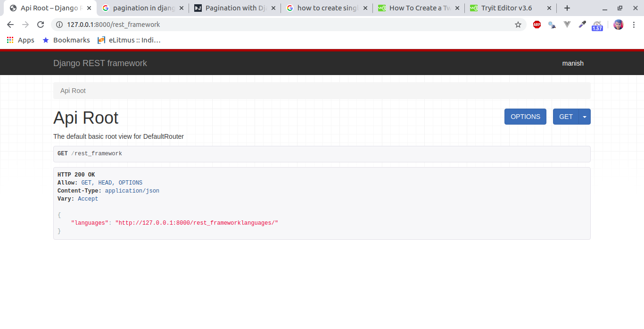The height and width of the screenshot is (329, 644).
Task: Switch to the 'how to create singl' tab
Action: (327, 8)
